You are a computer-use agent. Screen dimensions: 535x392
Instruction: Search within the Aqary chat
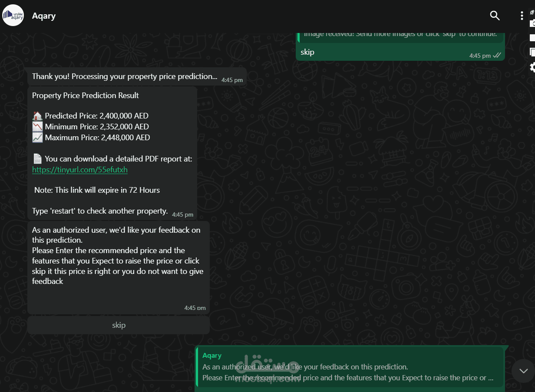tap(495, 16)
